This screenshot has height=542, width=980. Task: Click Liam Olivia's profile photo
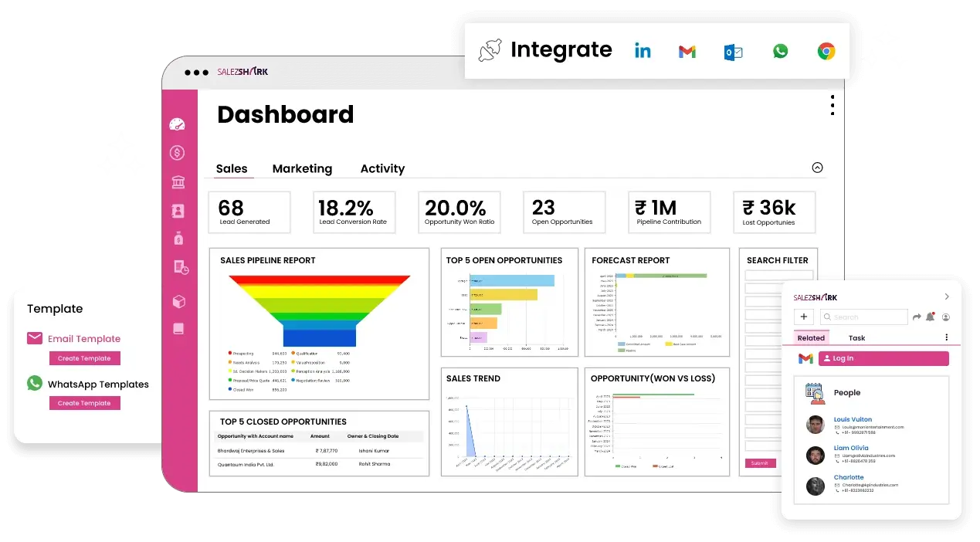[816, 455]
